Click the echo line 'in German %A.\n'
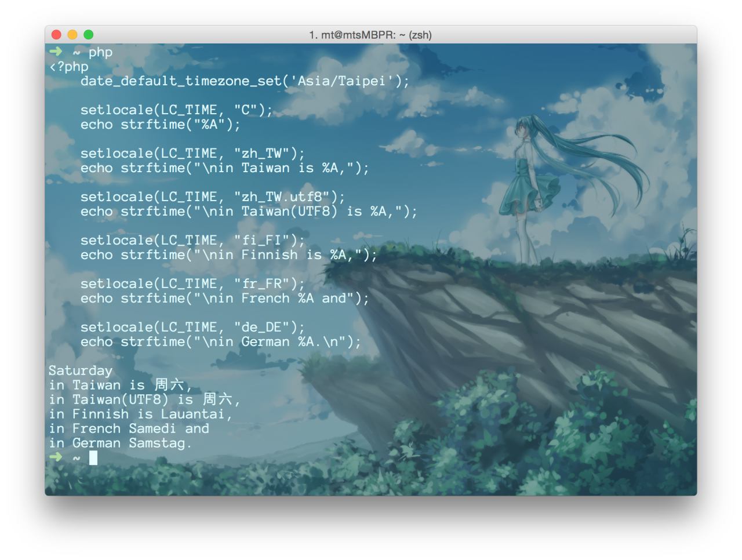Screen dimensions: 742x560 [220, 342]
